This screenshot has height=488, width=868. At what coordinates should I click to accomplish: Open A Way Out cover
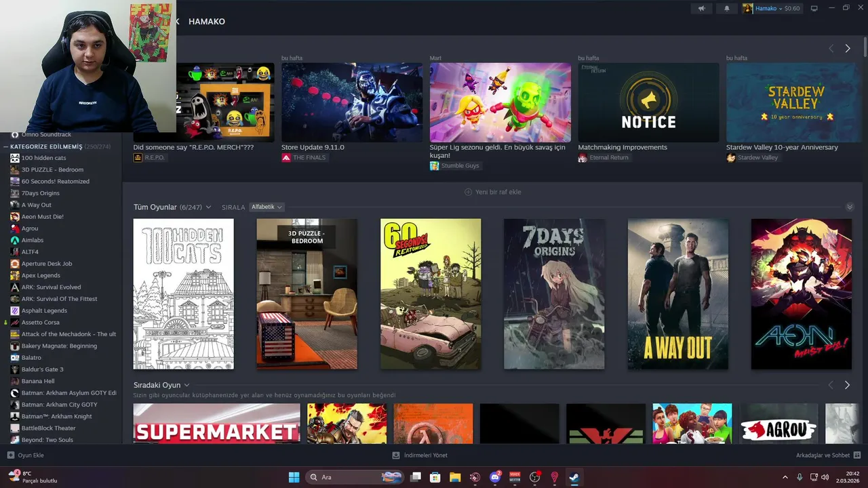[678, 293]
